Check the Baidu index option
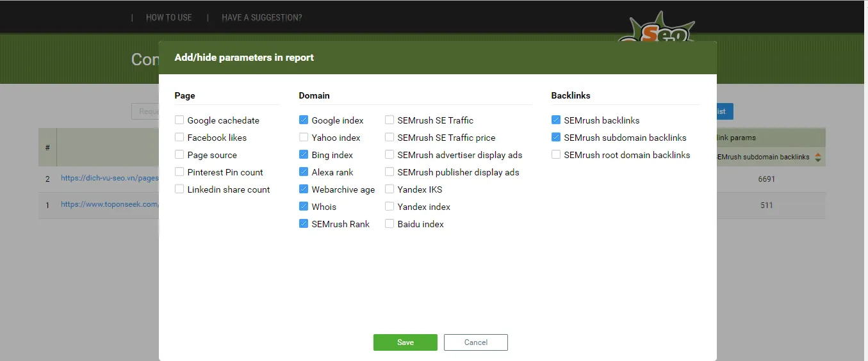The width and height of the screenshot is (868, 361). [x=389, y=224]
